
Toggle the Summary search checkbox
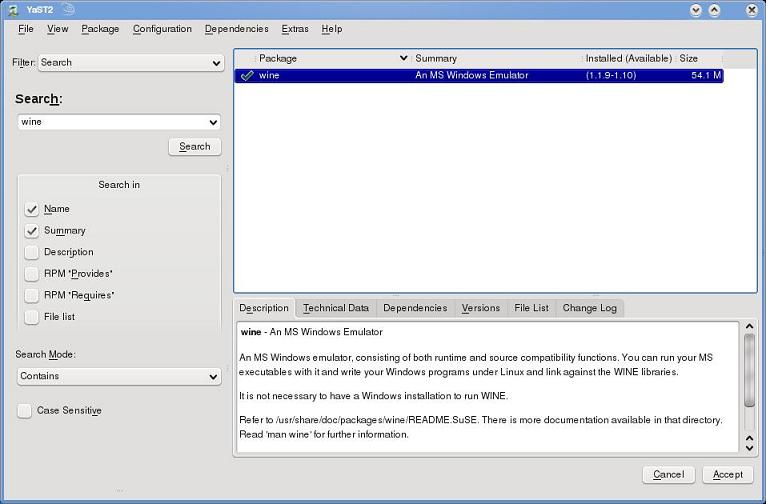pos(32,231)
